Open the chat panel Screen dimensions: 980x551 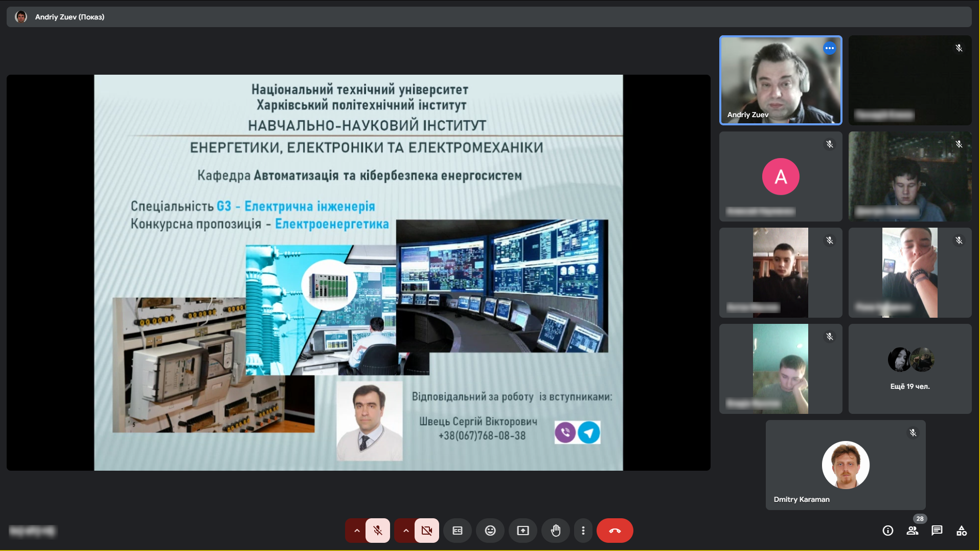[x=937, y=531]
